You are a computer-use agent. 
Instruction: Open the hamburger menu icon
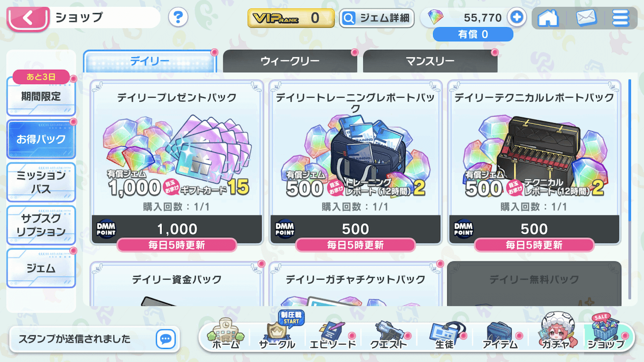621,18
